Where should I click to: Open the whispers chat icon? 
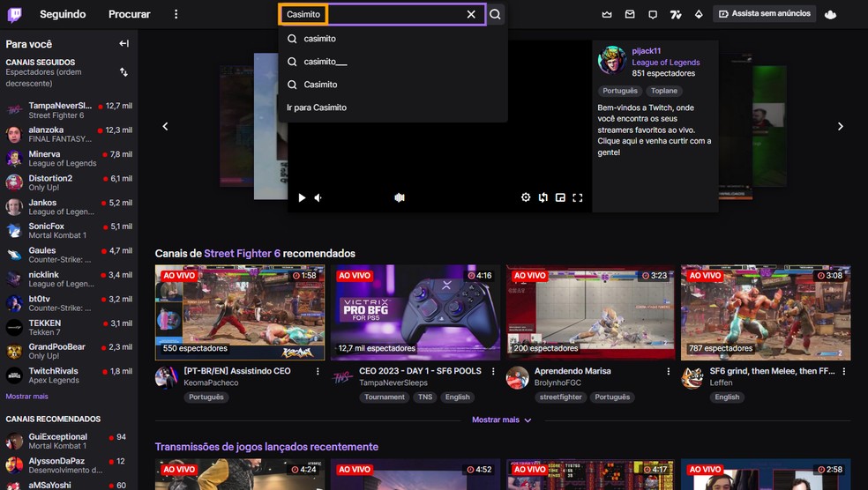[653, 14]
